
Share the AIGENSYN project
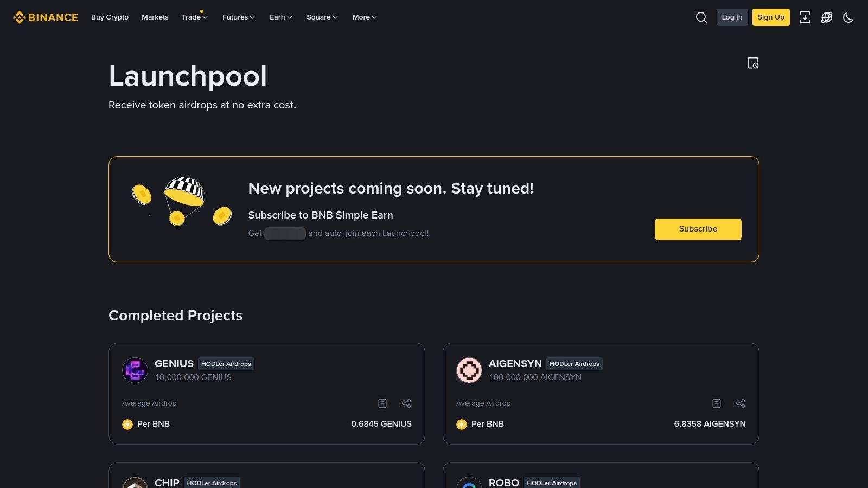click(741, 403)
